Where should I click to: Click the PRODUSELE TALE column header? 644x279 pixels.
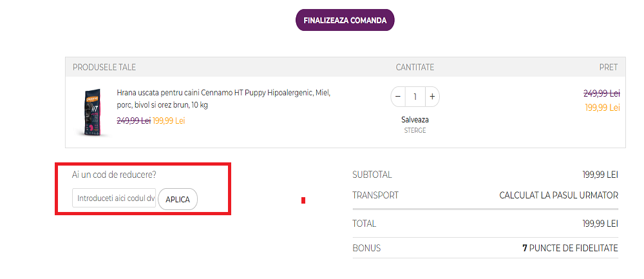(104, 67)
